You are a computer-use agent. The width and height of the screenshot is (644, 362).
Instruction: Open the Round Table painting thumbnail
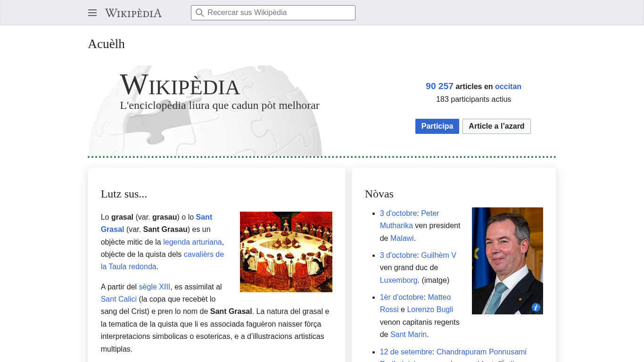click(286, 252)
